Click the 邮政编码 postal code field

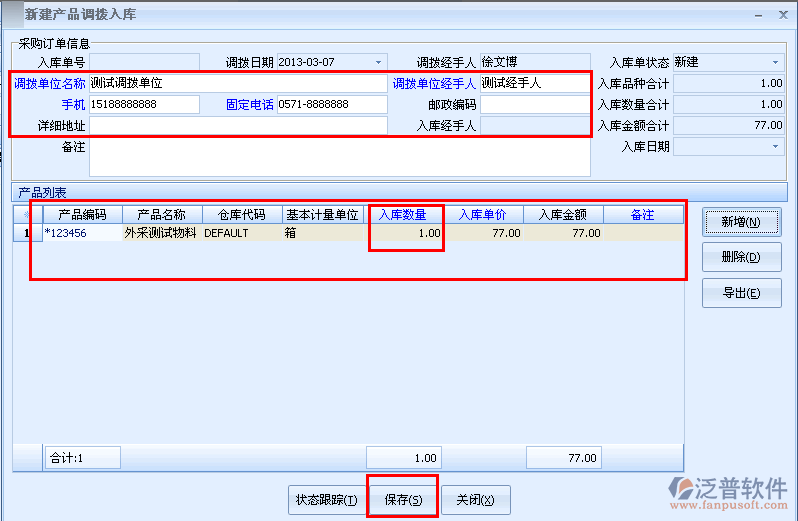534,104
